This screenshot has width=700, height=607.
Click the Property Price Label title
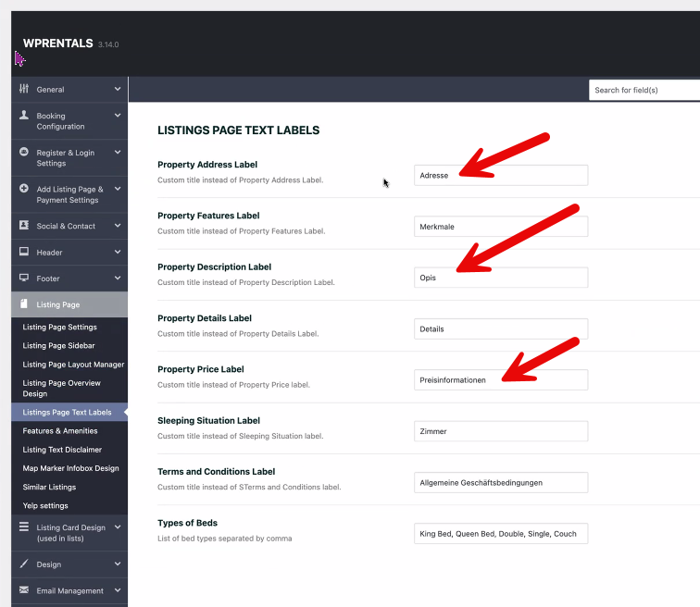pos(200,369)
